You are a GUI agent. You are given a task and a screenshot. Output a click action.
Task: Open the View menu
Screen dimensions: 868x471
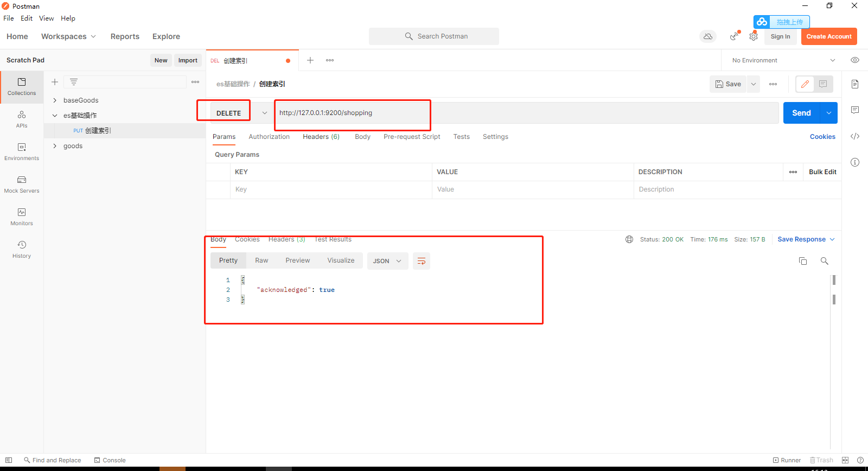[x=46, y=18]
